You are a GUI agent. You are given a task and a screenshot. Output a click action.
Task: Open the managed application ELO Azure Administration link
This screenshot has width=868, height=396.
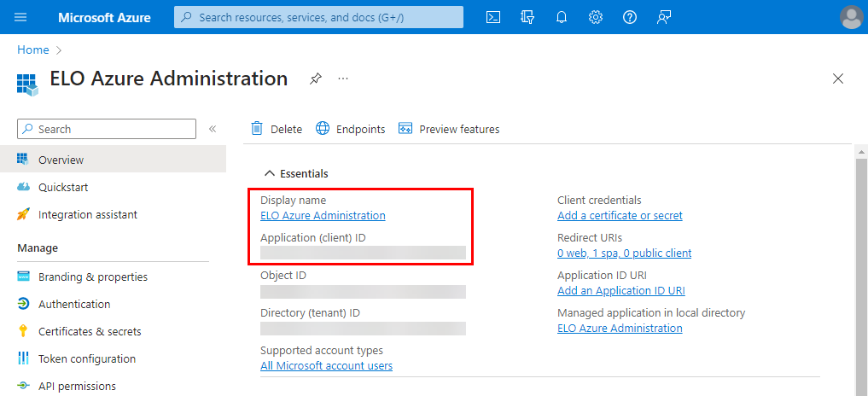[620, 328]
